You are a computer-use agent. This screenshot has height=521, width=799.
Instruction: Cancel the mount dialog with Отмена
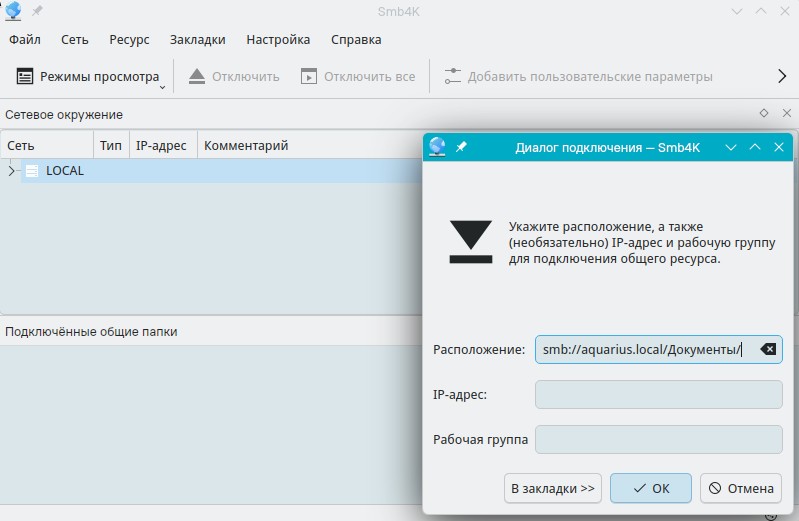point(741,488)
